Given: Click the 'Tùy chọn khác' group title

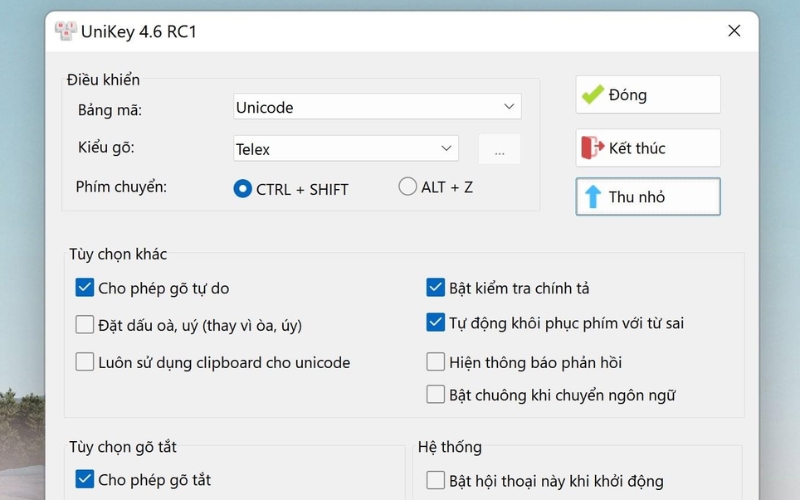Looking at the screenshot, I should click(118, 254).
